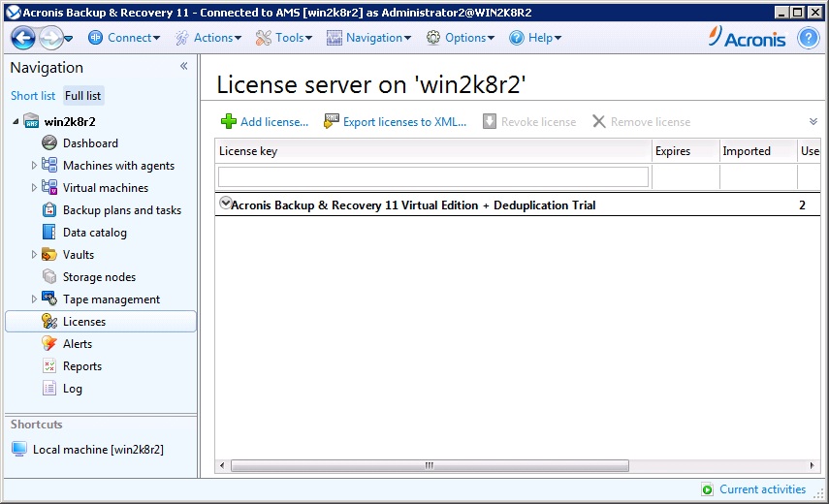Collapse the win2k8r2 tree node
Screen dimensions: 829x504
pyautogui.click(x=16, y=121)
